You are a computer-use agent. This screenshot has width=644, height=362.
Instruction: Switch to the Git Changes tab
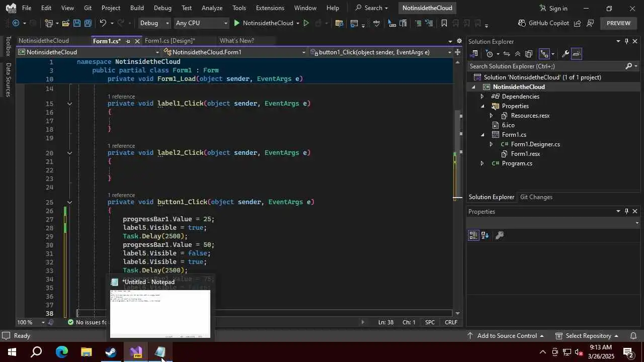(x=536, y=197)
